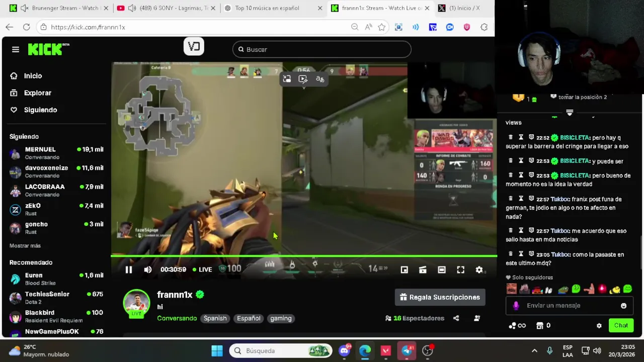The image size is (644, 362).
Task: Toggle the player clip icon
Action: coord(423,270)
